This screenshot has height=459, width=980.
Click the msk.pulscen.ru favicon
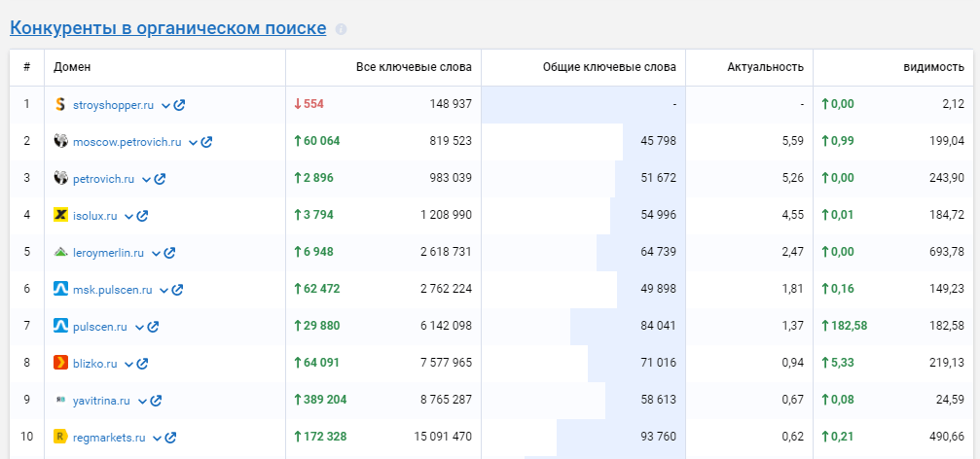point(60,289)
